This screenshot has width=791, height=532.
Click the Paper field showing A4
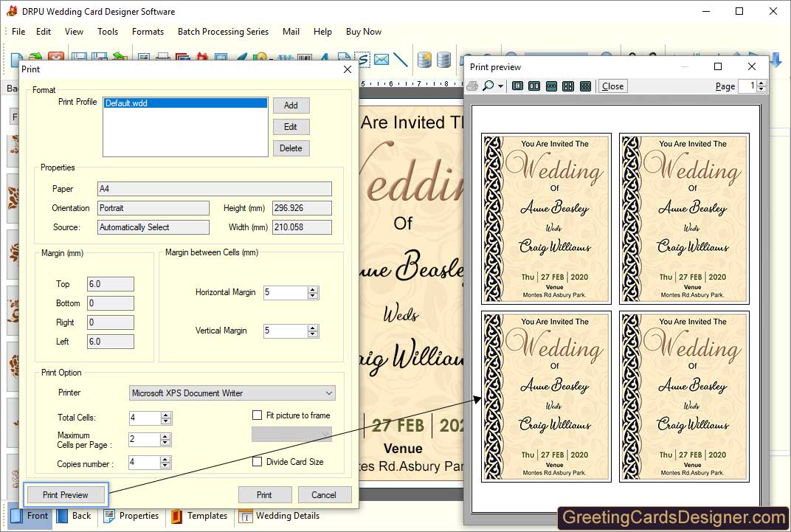click(x=215, y=189)
